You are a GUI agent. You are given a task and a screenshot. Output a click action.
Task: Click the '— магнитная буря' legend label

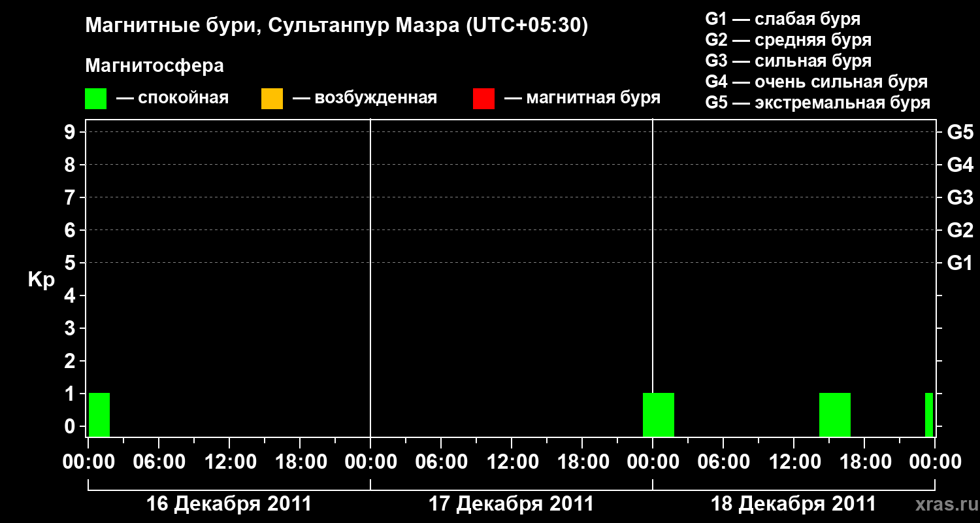pos(583,99)
